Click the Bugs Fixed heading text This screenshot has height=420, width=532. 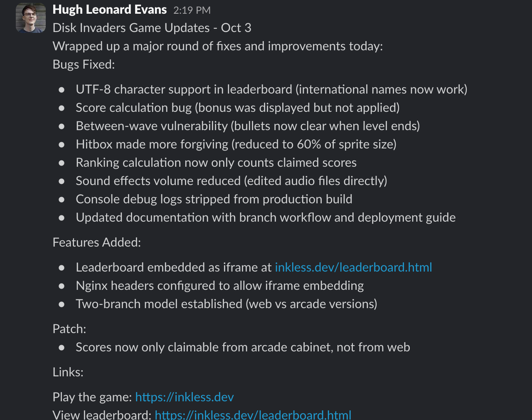pyautogui.click(x=84, y=64)
